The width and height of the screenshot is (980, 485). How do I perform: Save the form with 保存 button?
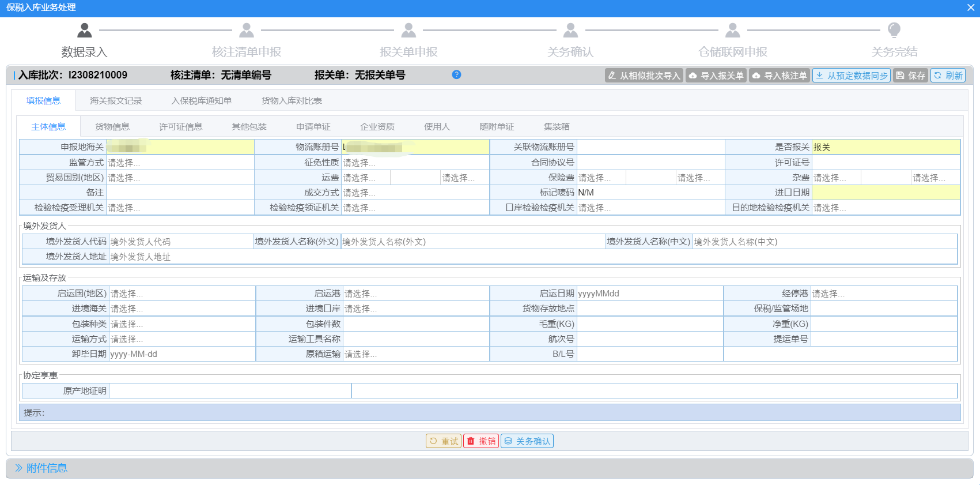[910, 76]
